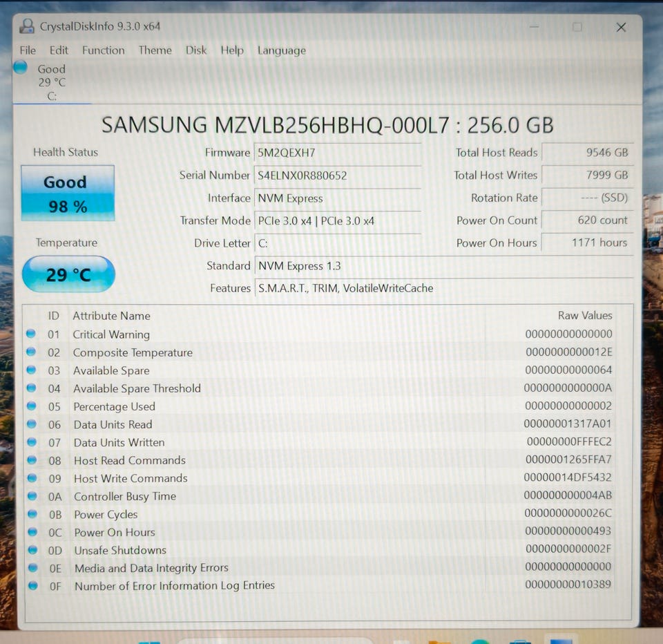The width and height of the screenshot is (663, 644).
Task: Click status dot for Error Information Log Entries row
Action: coord(33,585)
